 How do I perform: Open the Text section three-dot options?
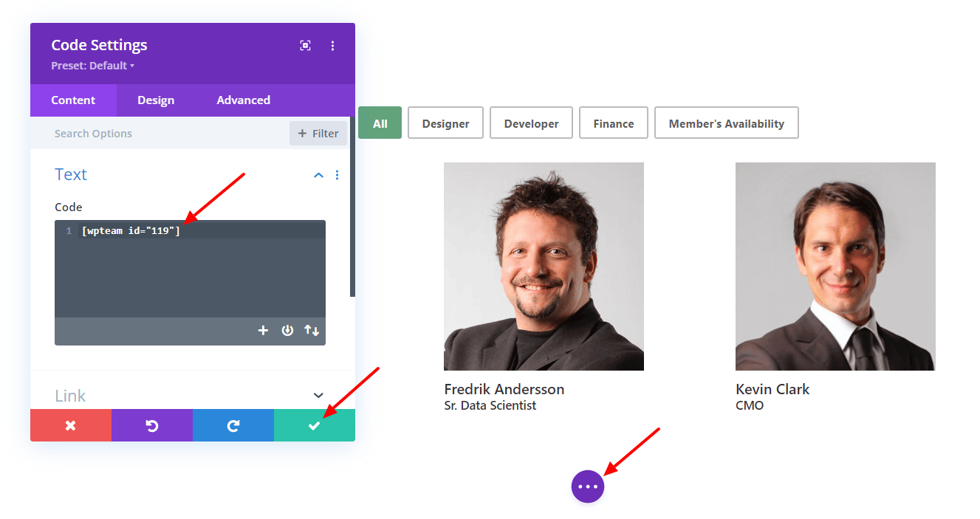[x=337, y=175]
